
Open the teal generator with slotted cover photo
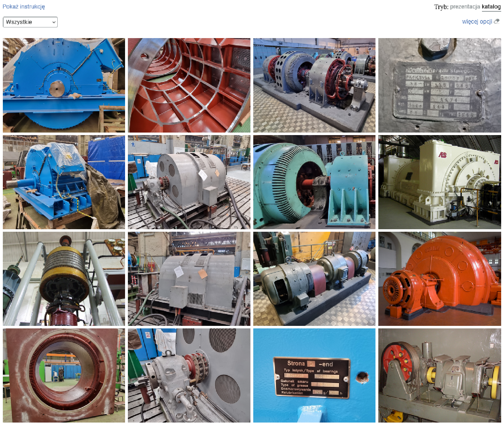314,182
